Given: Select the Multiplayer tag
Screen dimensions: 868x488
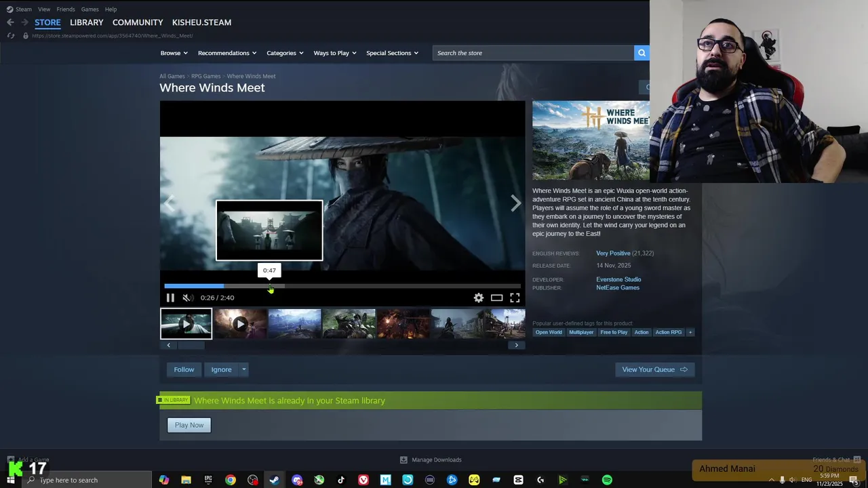Looking at the screenshot, I should [581, 332].
